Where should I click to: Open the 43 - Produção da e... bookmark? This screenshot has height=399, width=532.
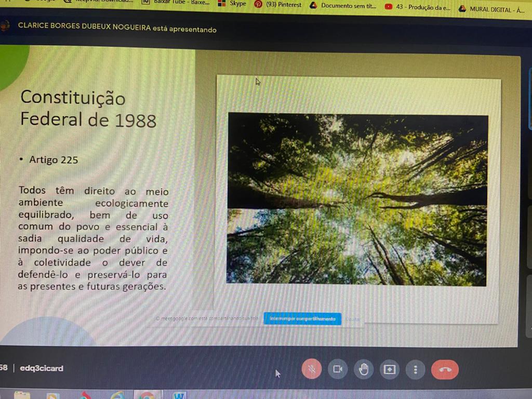tap(418, 7)
